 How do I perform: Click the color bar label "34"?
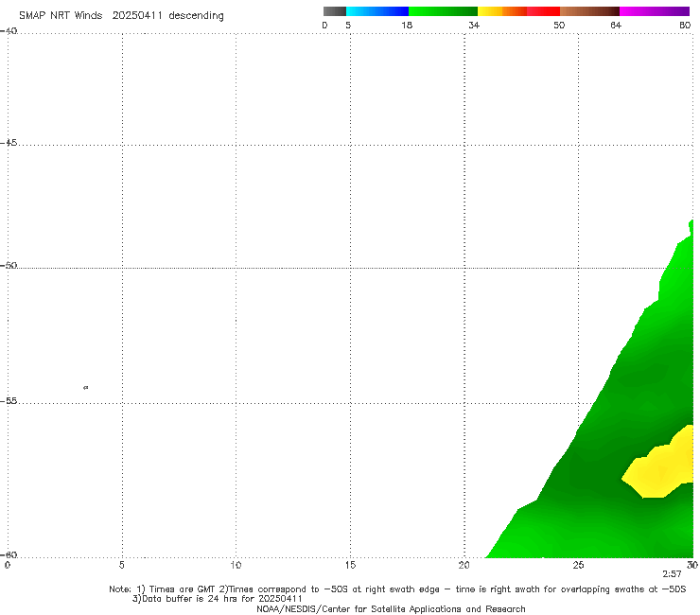pos(474,25)
